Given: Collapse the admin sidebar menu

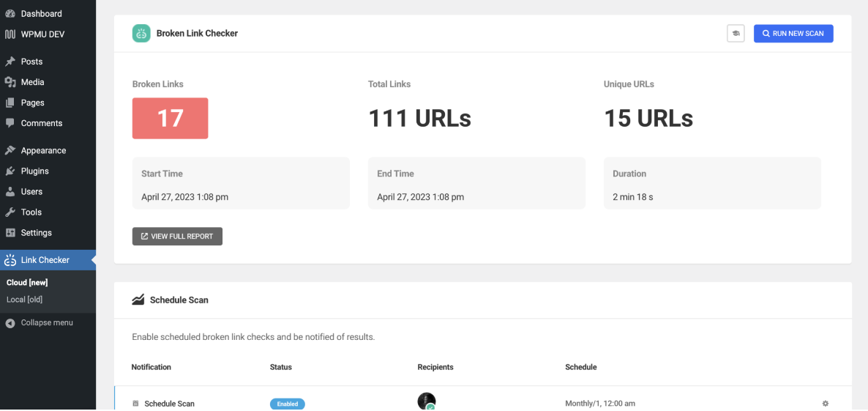Looking at the screenshot, I should pos(46,322).
